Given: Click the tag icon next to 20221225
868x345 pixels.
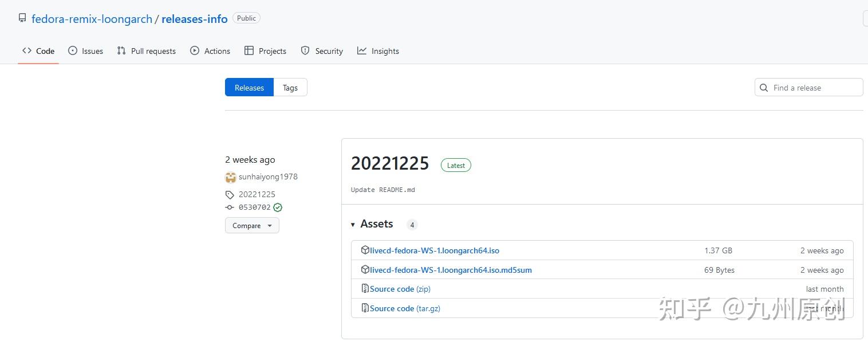Looking at the screenshot, I should pyautogui.click(x=230, y=195).
